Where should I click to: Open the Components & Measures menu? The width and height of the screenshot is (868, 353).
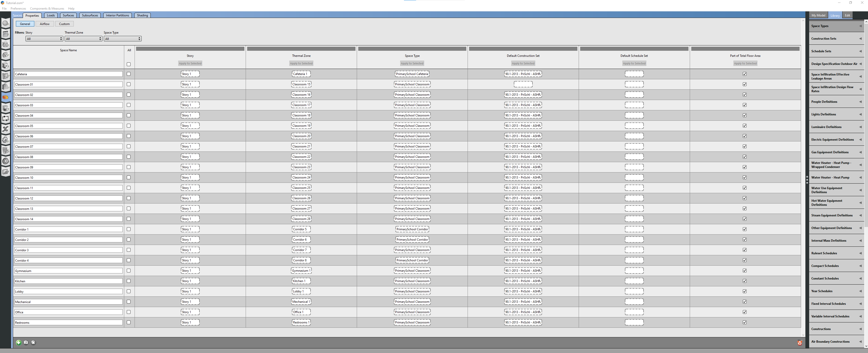(47, 8)
